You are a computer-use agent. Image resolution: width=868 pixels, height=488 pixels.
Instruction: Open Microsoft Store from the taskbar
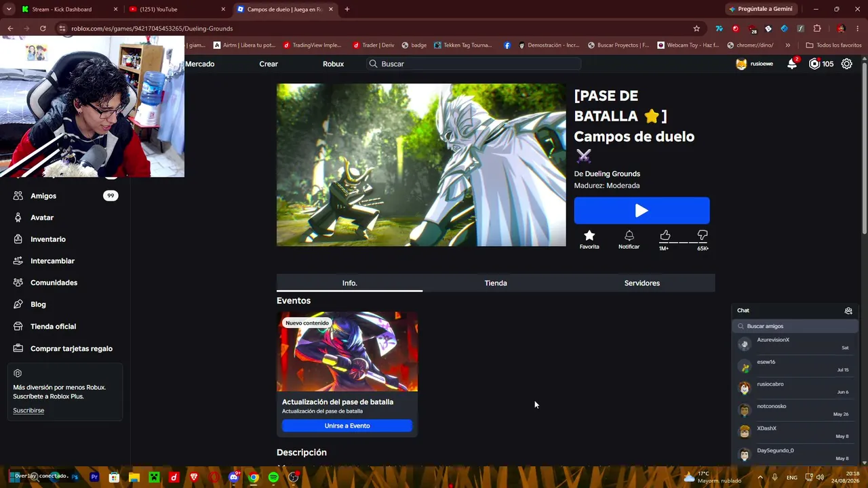(x=114, y=477)
